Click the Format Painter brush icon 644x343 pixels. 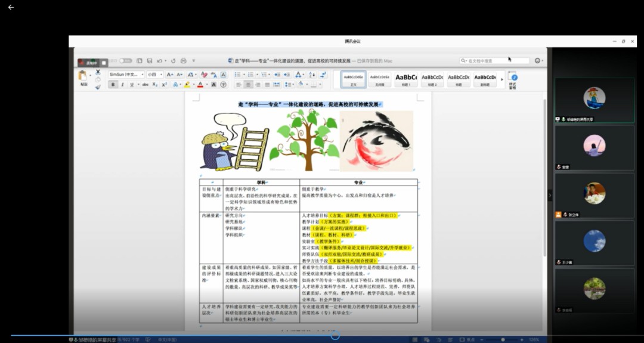98,86
